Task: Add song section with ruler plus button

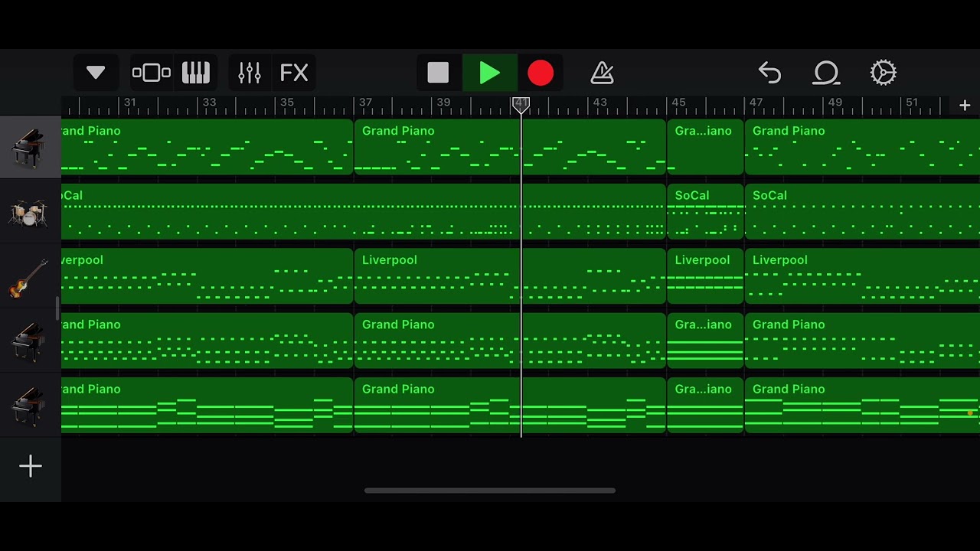Action: click(965, 106)
